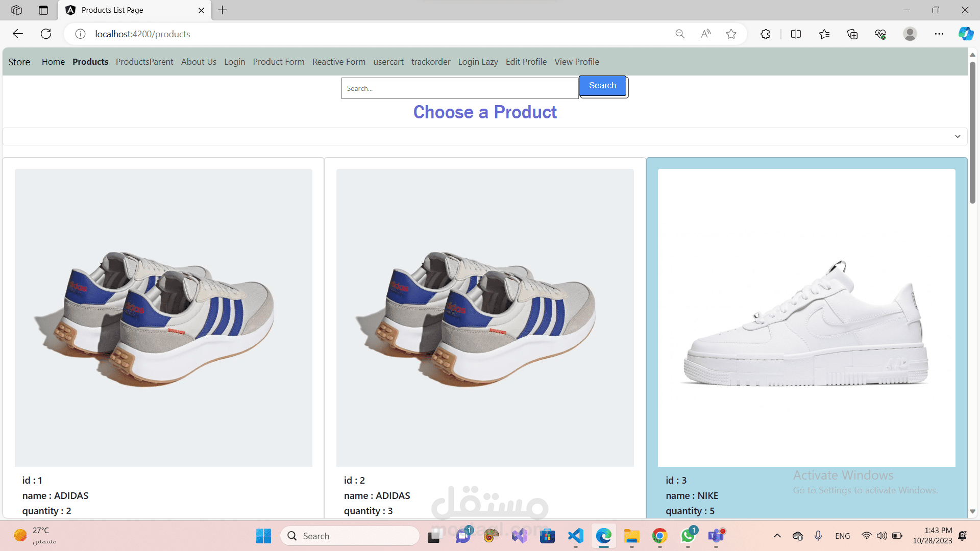Select the ADIDAS shoe image for id 1
The width and height of the screenshot is (980, 551).
click(x=163, y=318)
